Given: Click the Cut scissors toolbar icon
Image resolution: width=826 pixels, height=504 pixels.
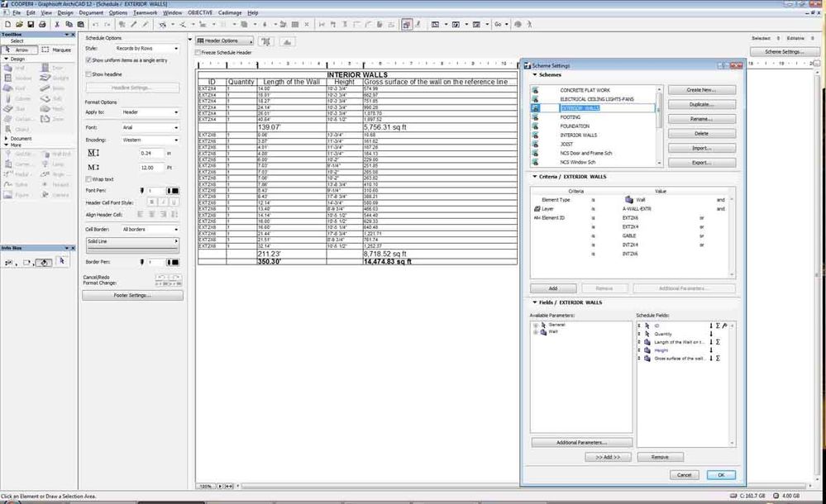Looking at the screenshot, I should [57, 24].
